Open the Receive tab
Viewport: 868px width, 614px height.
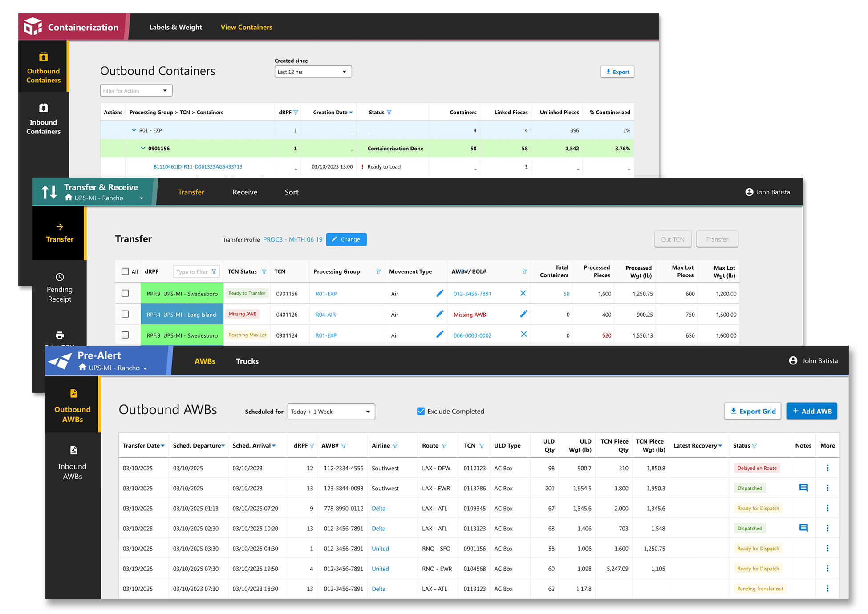(245, 192)
